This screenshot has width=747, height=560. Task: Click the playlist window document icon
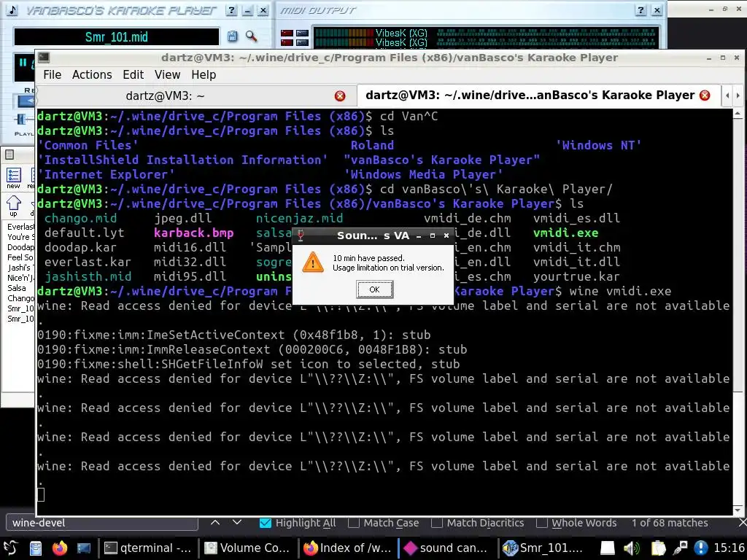9,155
